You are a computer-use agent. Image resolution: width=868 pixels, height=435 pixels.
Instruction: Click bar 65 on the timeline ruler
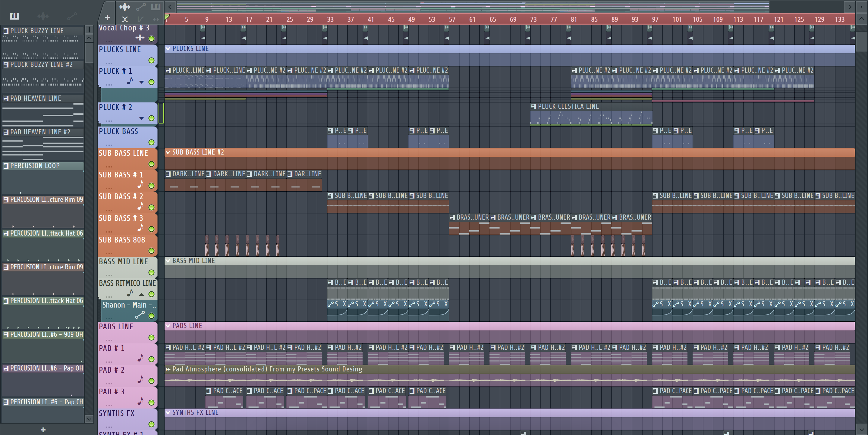tap(493, 20)
